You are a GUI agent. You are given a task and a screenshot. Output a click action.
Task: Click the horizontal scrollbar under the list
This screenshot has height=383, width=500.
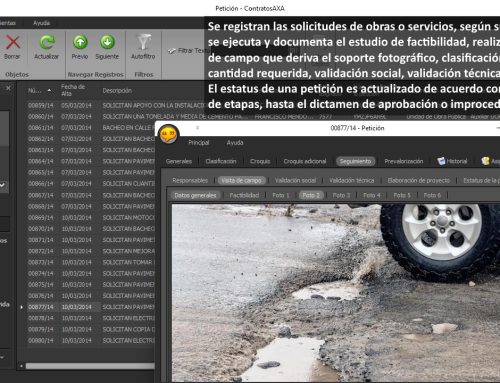point(90,366)
